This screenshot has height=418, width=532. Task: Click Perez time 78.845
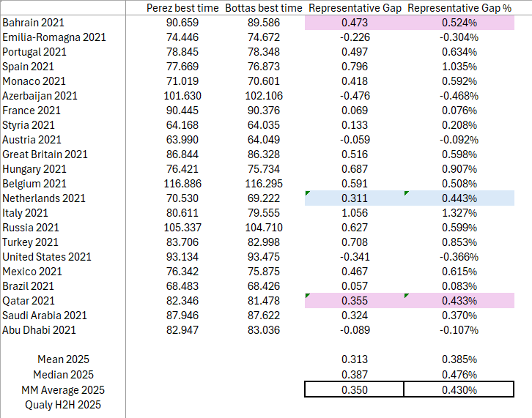coord(182,52)
